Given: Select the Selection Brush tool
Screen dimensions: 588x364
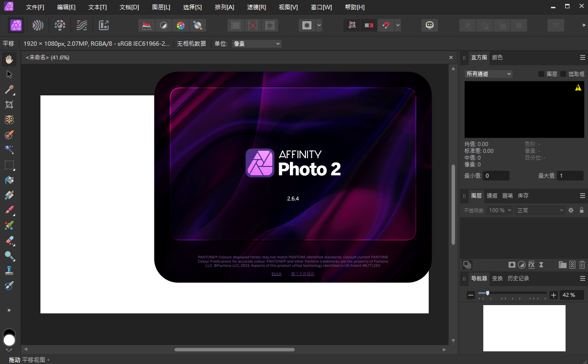Looking at the screenshot, I should 9,135.
